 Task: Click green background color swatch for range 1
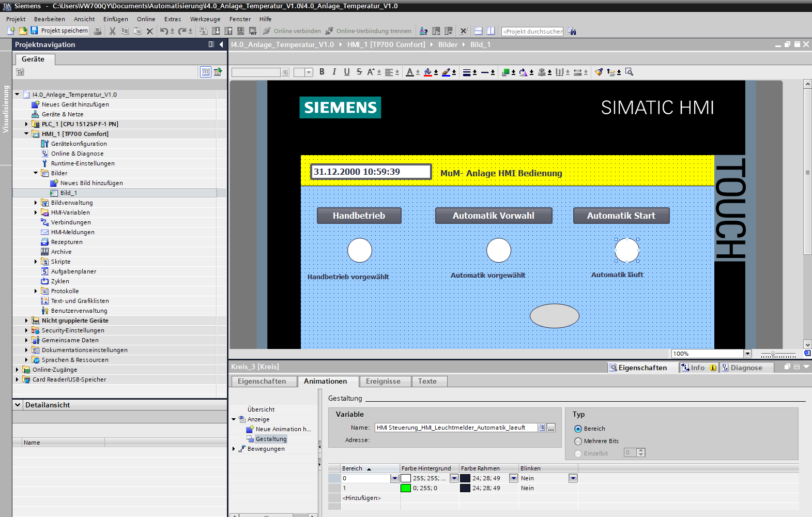tap(406, 488)
